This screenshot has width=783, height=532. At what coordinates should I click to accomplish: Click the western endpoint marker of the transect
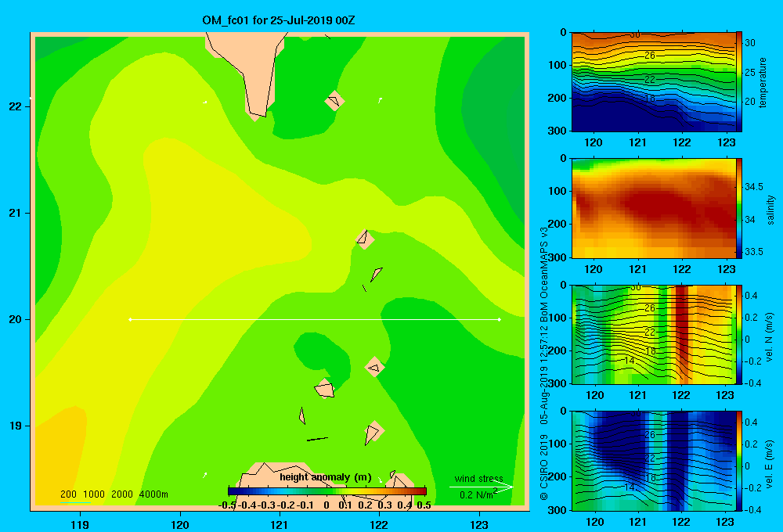130,319
